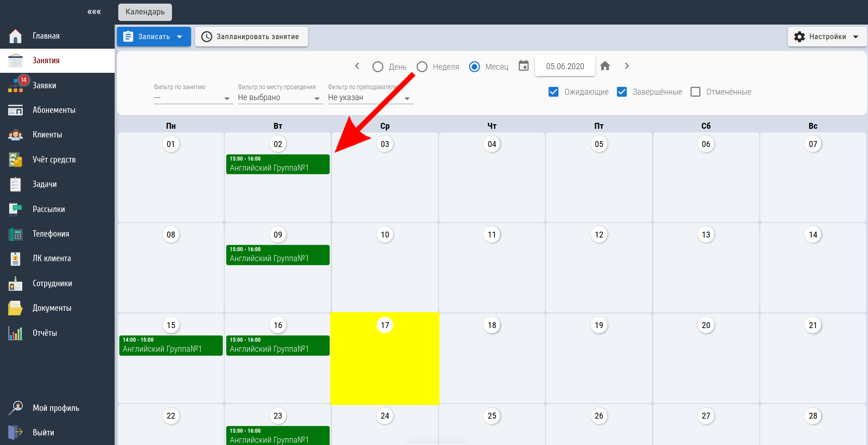Open Главная home icon in sidebar
Image resolution: width=868 pixels, height=445 pixels.
(15, 36)
